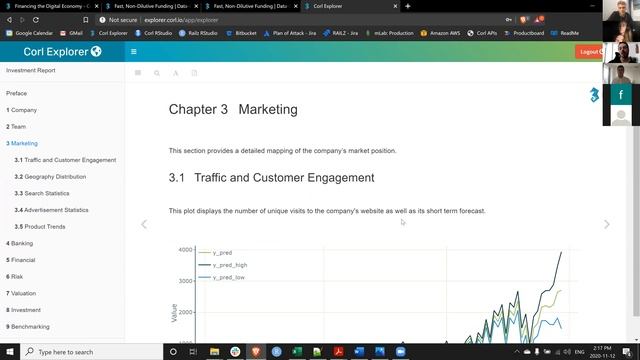Open Productboard bookmark
Image resolution: width=640 pixels, height=360 pixels.
(x=524, y=33)
